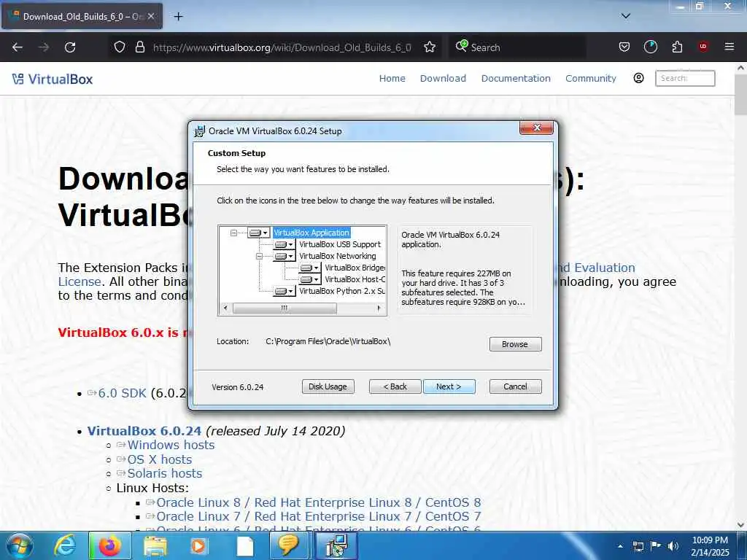Screen dimensions: 747x560
Task: List all tabs dropdown arrow
Action: pyautogui.click(x=626, y=16)
